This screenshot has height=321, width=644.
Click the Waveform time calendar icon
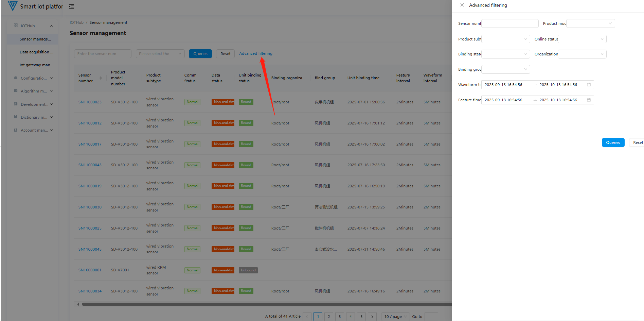589,85
